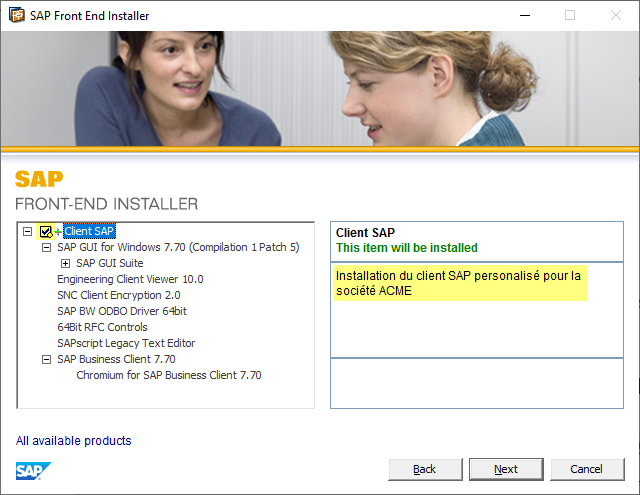The height and width of the screenshot is (495, 640).
Task: Proceed with the Next button
Action: [506, 469]
